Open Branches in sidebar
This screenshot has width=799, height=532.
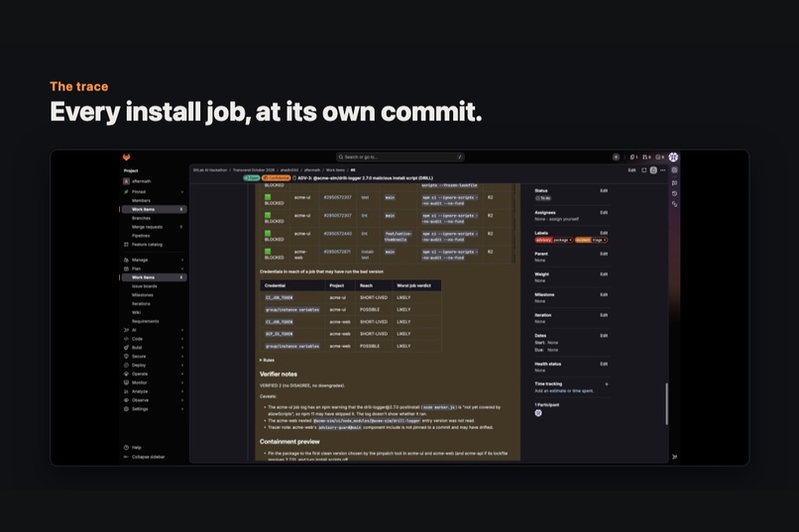coord(141,218)
